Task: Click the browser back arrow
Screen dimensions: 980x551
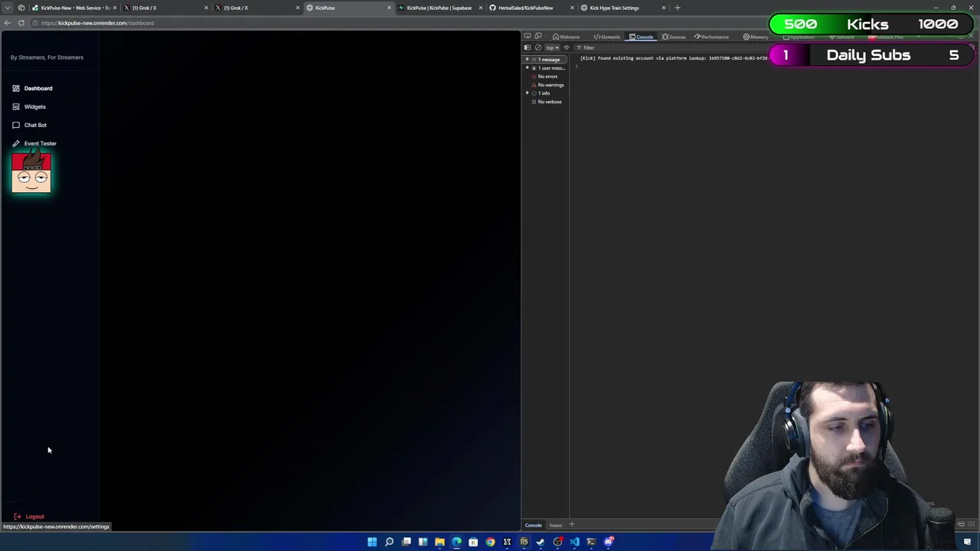Action: 8,23
